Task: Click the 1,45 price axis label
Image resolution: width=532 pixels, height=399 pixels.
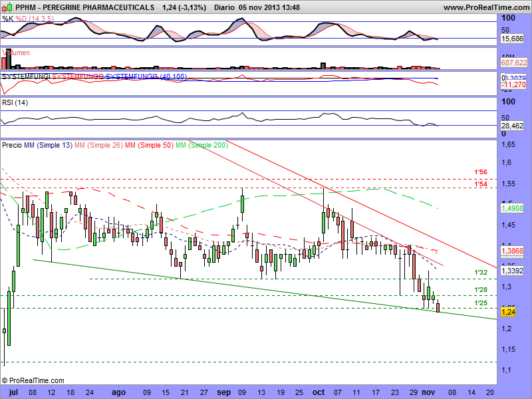Action: pyautogui.click(x=508, y=225)
